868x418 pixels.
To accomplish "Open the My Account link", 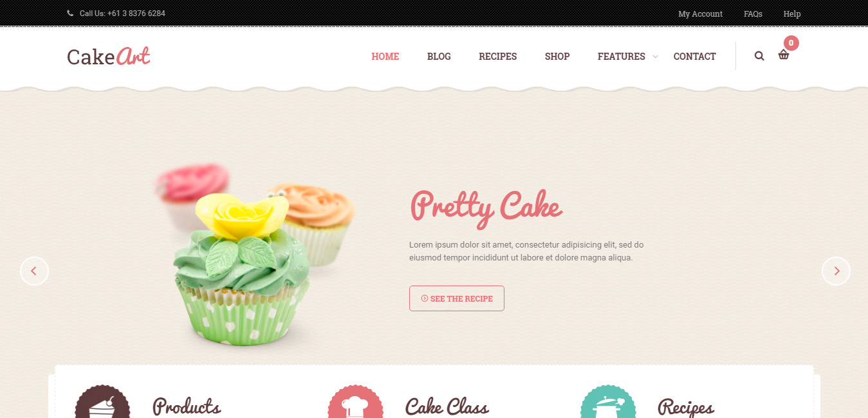I will (700, 14).
